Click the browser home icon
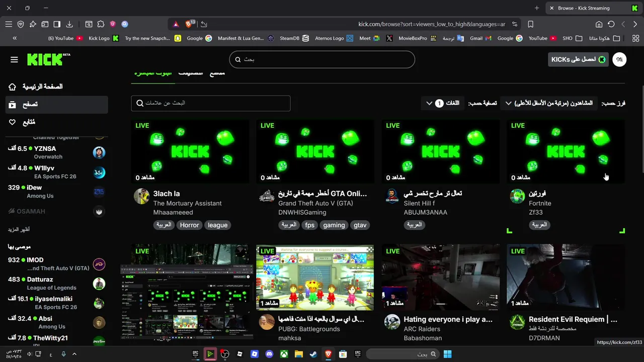Viewport: 644px width, 362px height. (x=599, y=24)
